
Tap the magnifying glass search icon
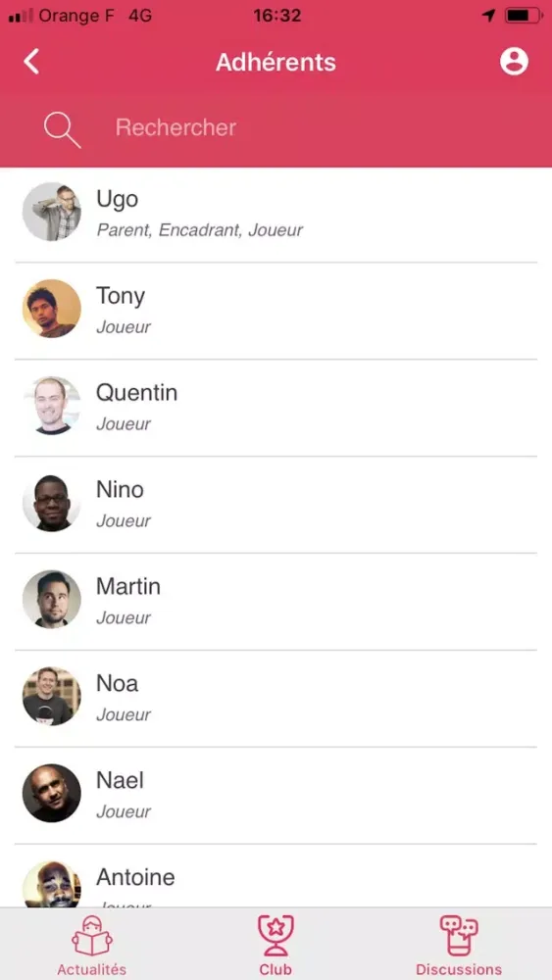pos(62,130)
